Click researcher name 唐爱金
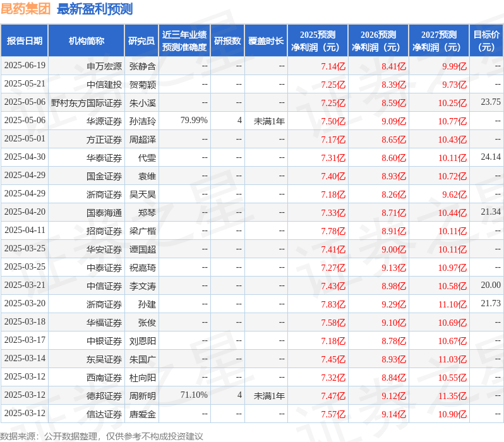The width and height of the screenshot is (504, 442). point(142,414)
